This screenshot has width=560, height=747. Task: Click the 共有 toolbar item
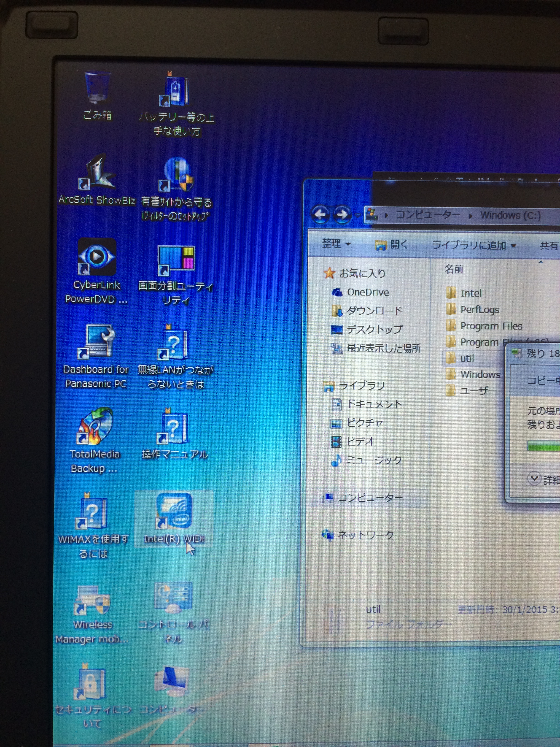tap(549, 246)
